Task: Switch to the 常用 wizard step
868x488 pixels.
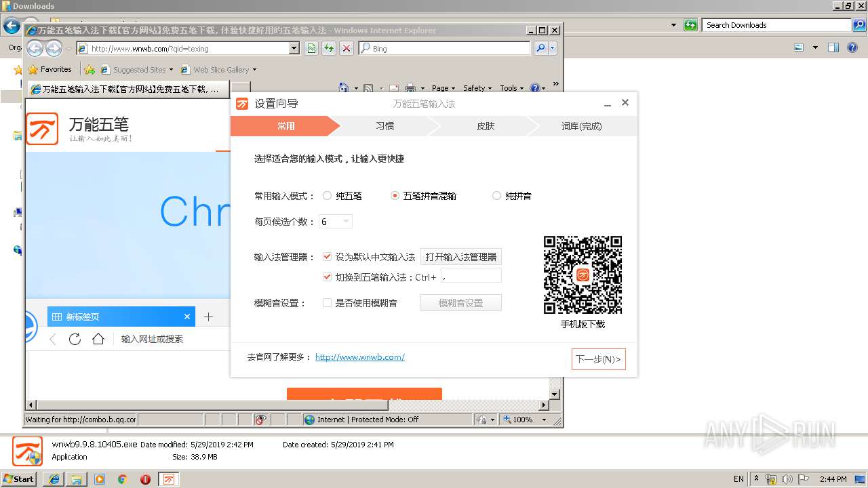Action: 285,126
